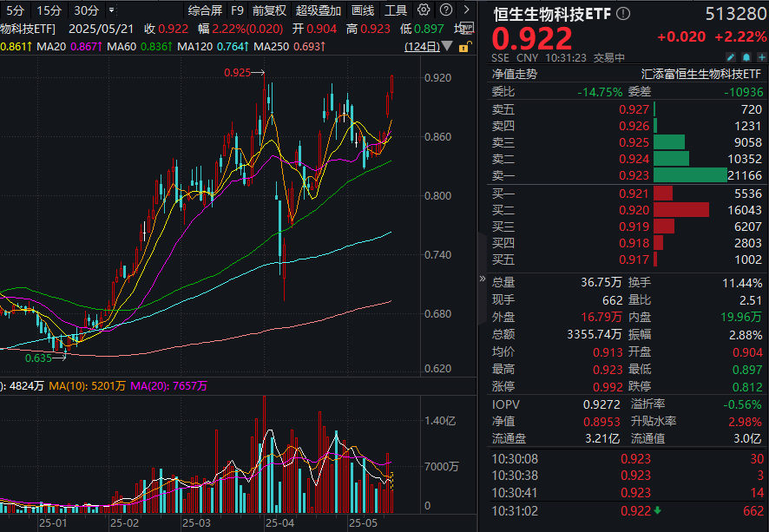Open more time periods dropdown after 30分
This screenshot has width=769, height=532.
[x=109, y=11]
